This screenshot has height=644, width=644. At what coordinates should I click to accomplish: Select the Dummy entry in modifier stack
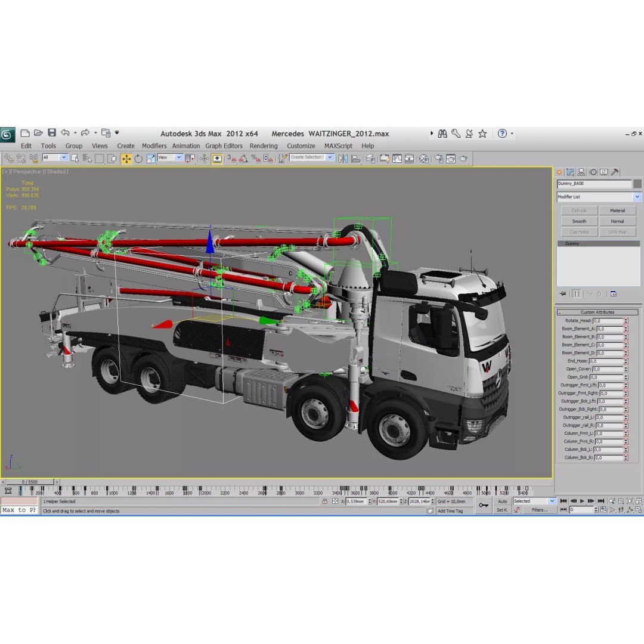tap(598, 243)
